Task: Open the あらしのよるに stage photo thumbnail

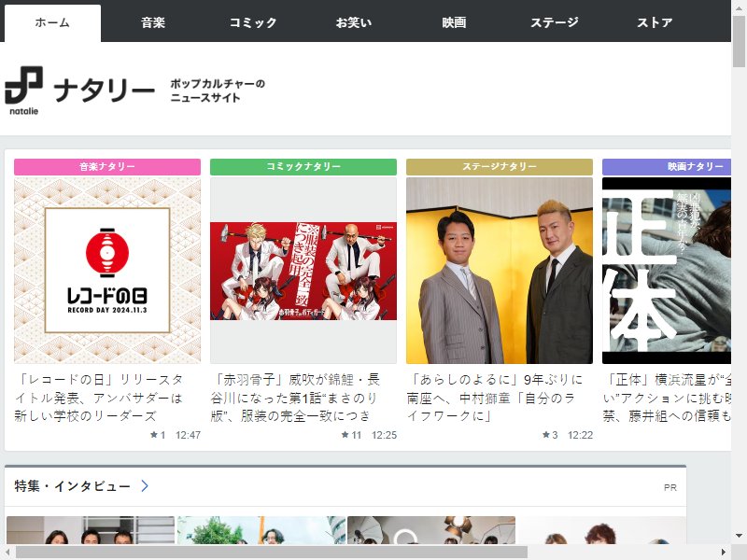Action: coord(500,271)
